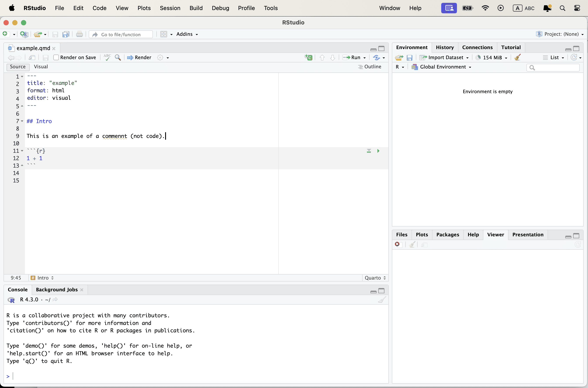Viewport: 588px width, 388px height.
Task: Clear console broom icon
Action: click(x=382, y=300)
